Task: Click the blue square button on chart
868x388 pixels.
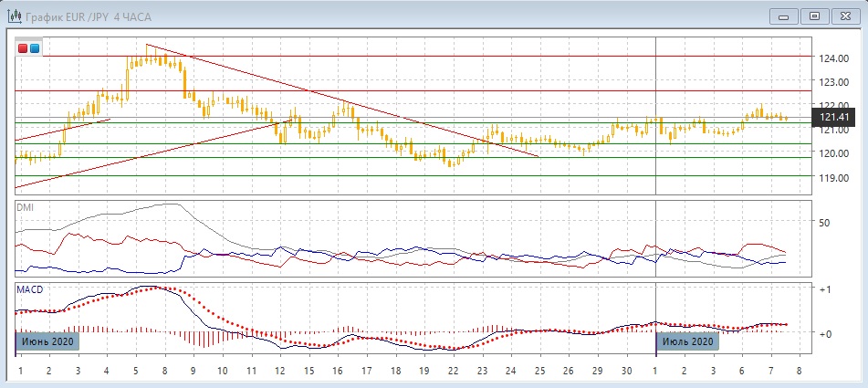Action: pos(35,47)
